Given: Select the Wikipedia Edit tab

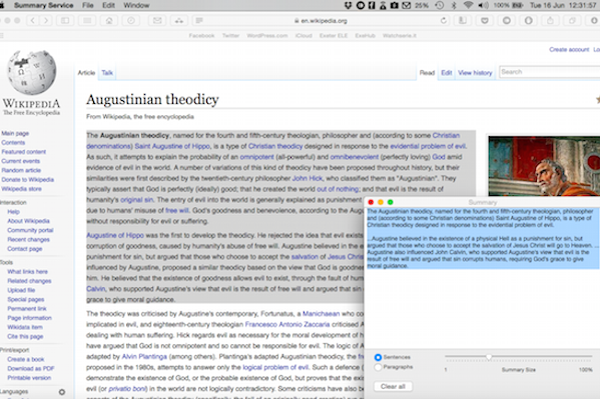Looking at the screenshot, I should [x=447, y=73].
